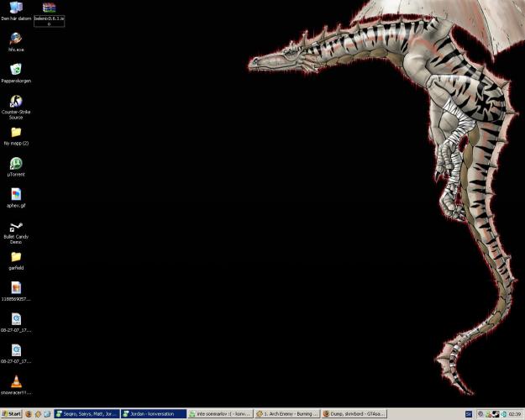Open the snowracer VLC media file

tap(16, 381)
